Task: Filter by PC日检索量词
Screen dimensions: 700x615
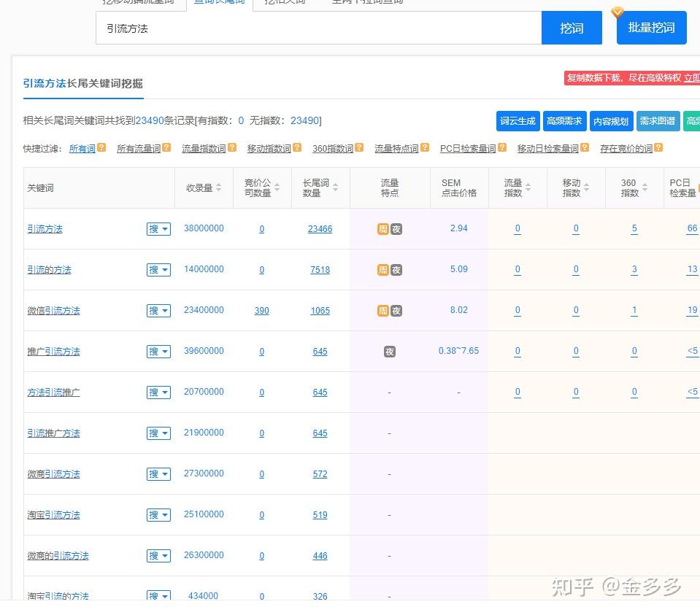Action: pos(468,149)
